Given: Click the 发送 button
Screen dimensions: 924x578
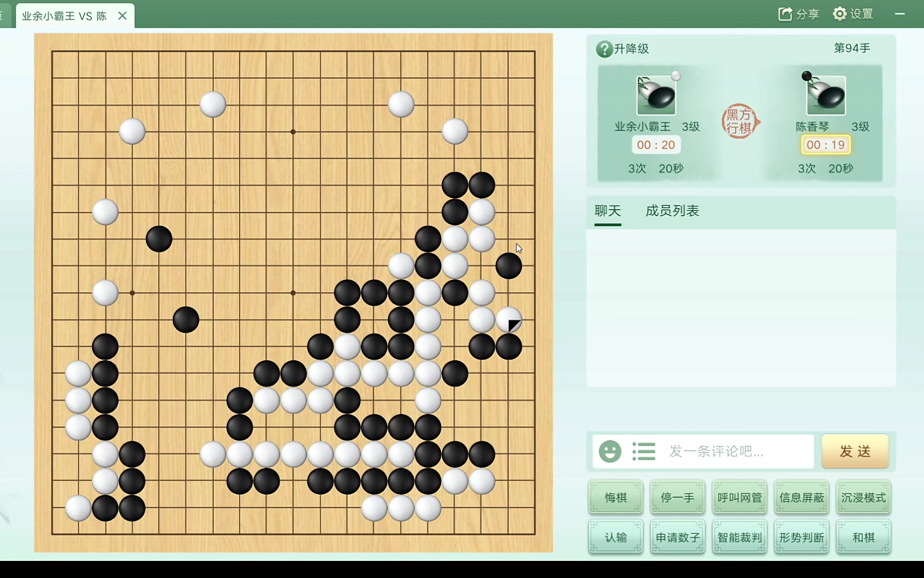Looking at the screenshot, I should click(x=855, y=451).
